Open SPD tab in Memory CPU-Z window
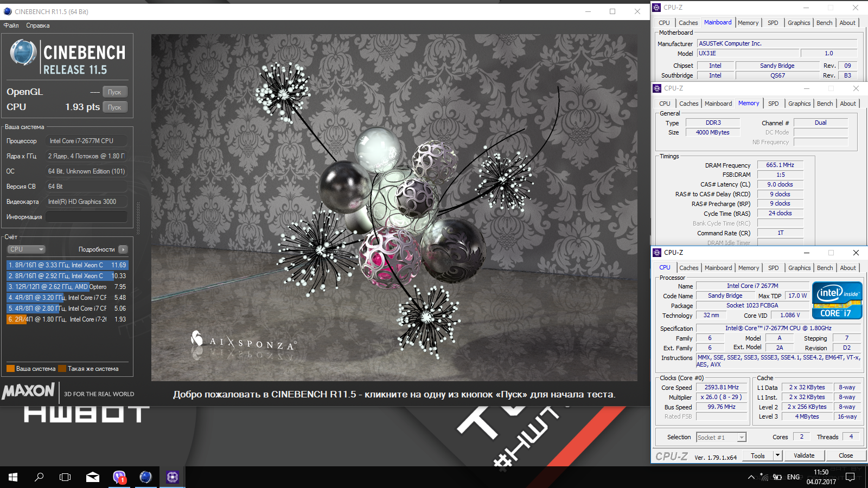Viewport: 868px width, 488px height. tap(774, 104)
